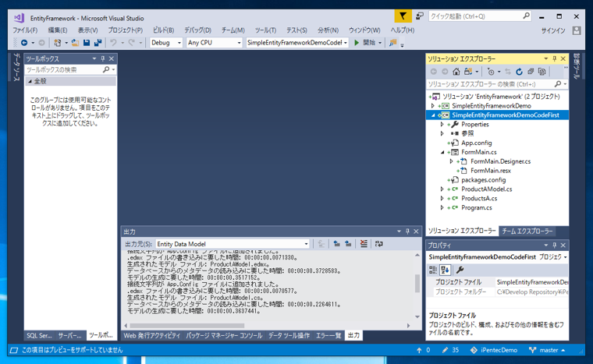Screen dimensions: 593x364
Task: Click the master branch status button
Action: (x=547, y=350)
